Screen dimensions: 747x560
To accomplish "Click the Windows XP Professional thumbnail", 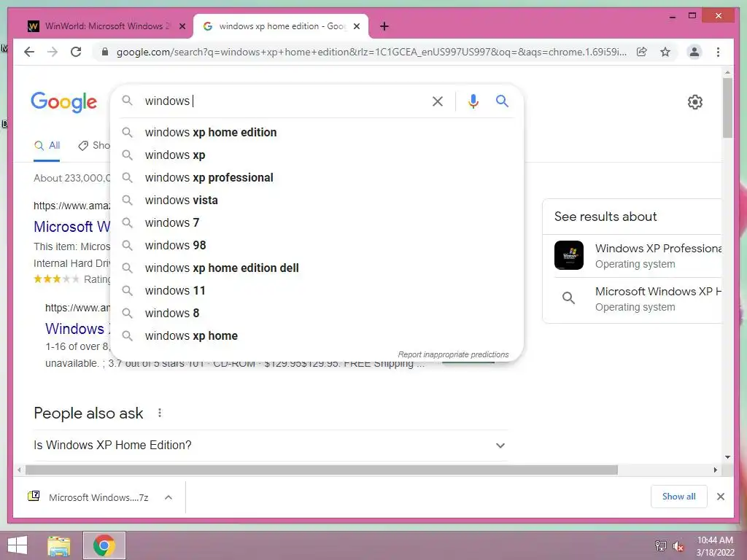I will (x=569, y=255).
